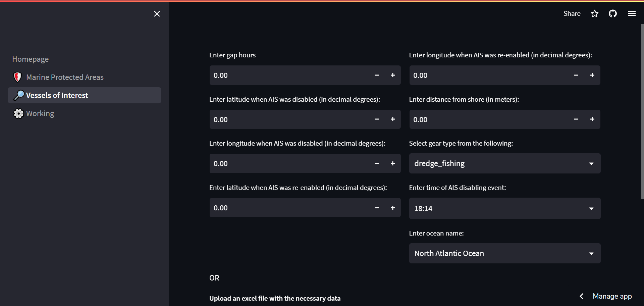Click the Share button

572,14
